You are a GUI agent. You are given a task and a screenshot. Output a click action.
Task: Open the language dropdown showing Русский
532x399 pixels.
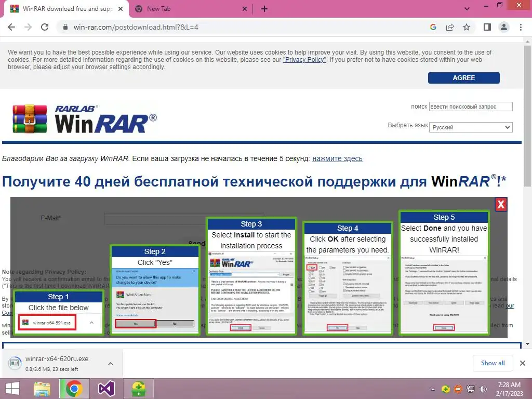(471, 127)
